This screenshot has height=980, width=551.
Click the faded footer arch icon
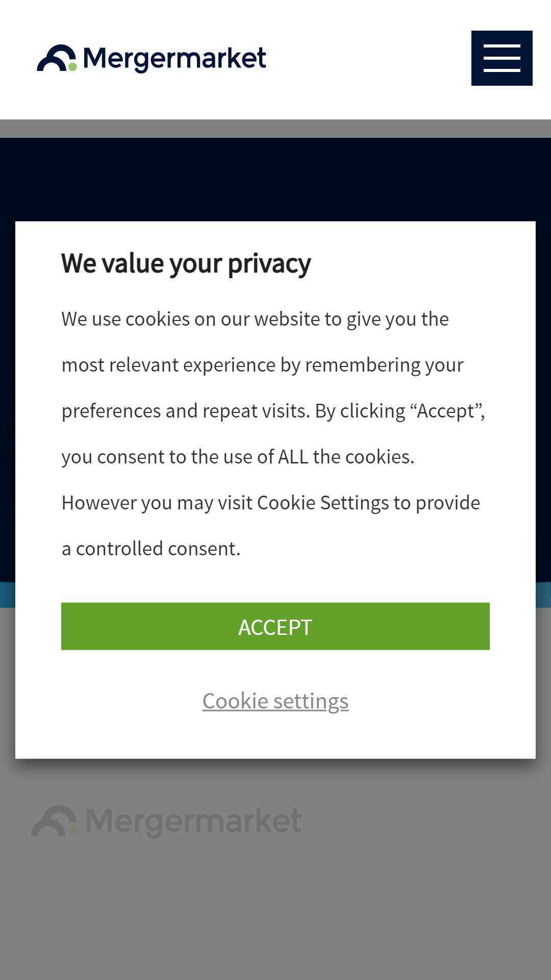(54, 821)
